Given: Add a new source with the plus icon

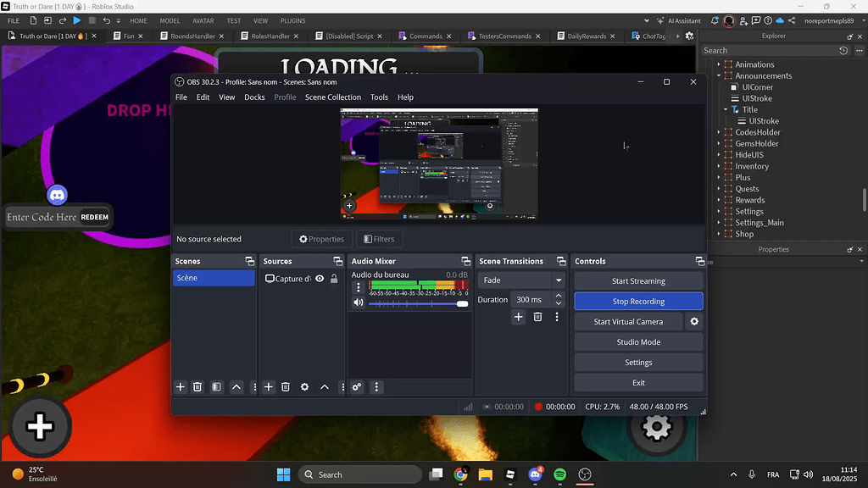Looking at the screenshot, I should tap(269, 387).
